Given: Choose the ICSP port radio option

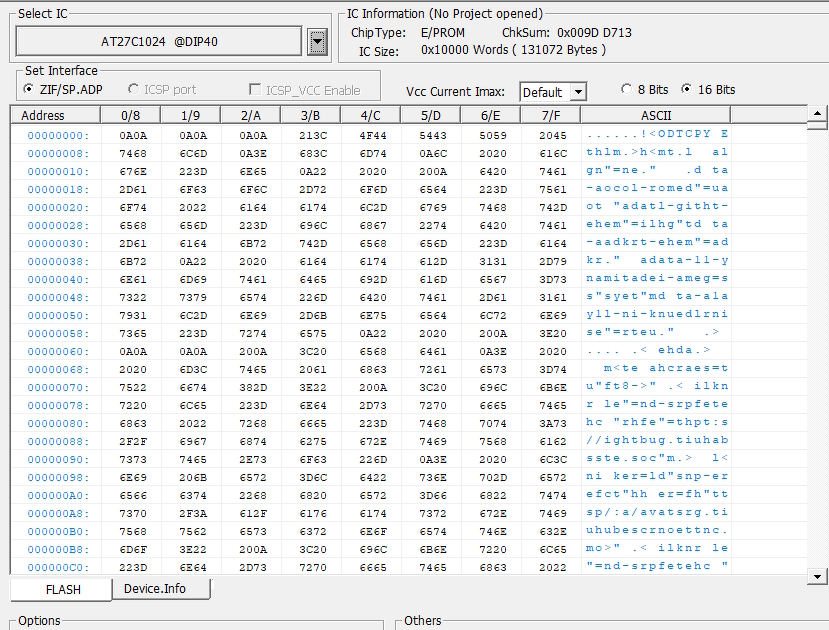Looking at the screenshot, I should [x=162, y=90].
